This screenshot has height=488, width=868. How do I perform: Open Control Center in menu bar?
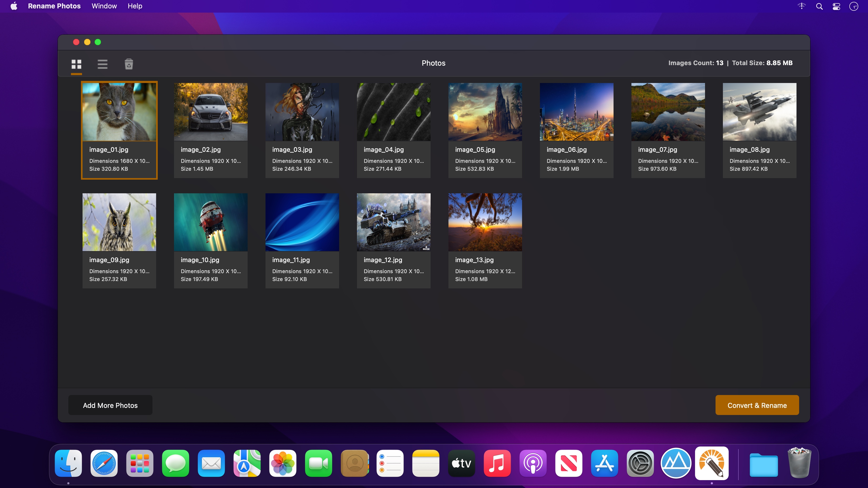(x=836, y=6)
